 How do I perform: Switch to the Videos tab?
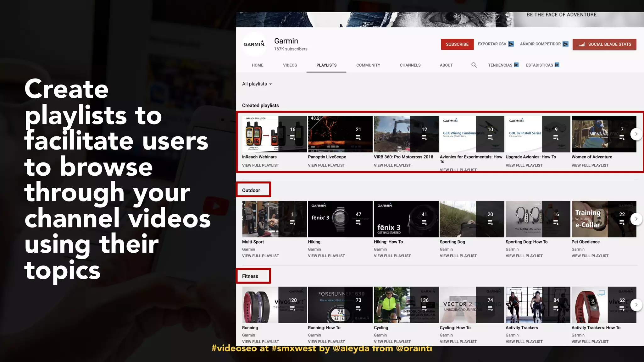tap(290, 65)
